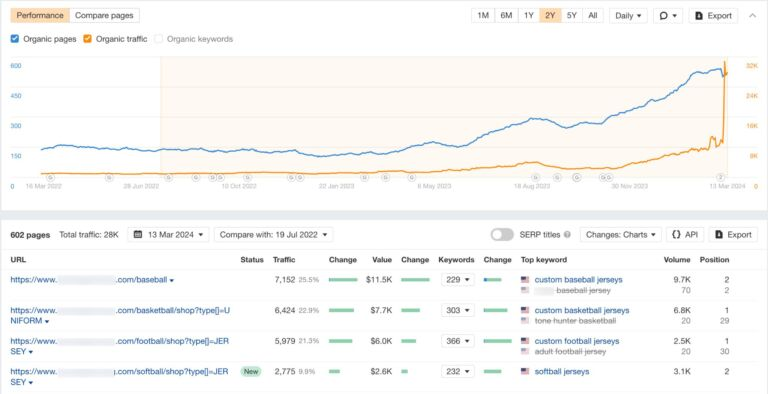Click the tone hunter basketball previous keyword

575,320
